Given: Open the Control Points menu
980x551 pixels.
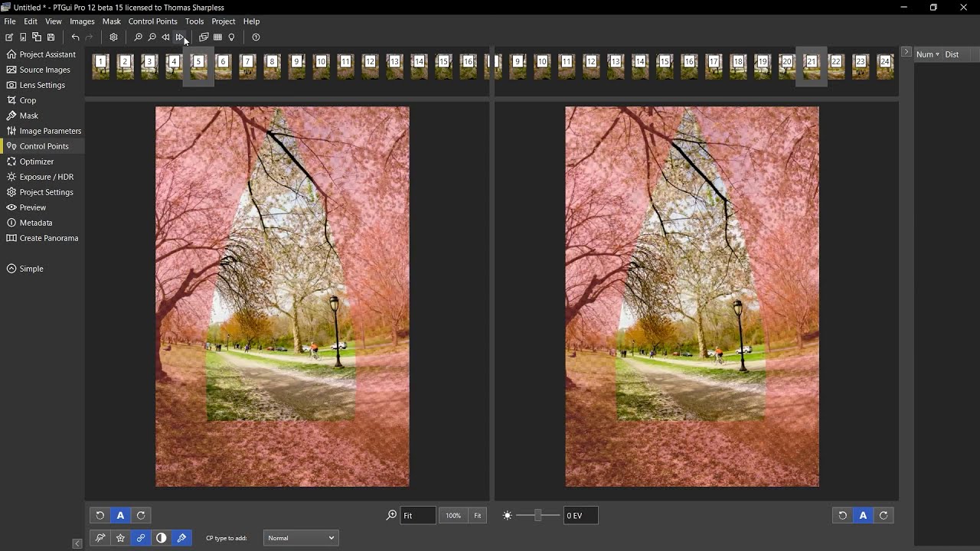Looking at the screenshot, I should click(152, 21).
